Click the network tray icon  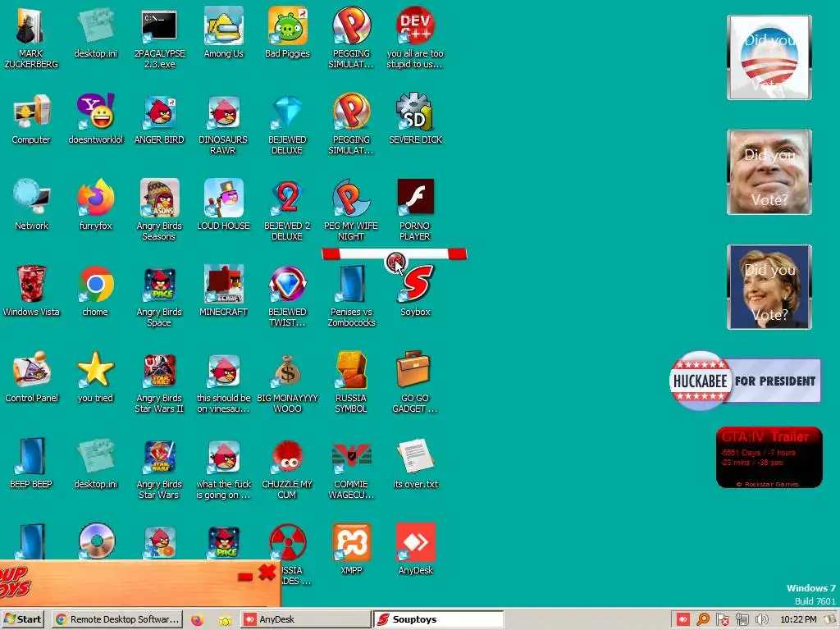(742, 620)
